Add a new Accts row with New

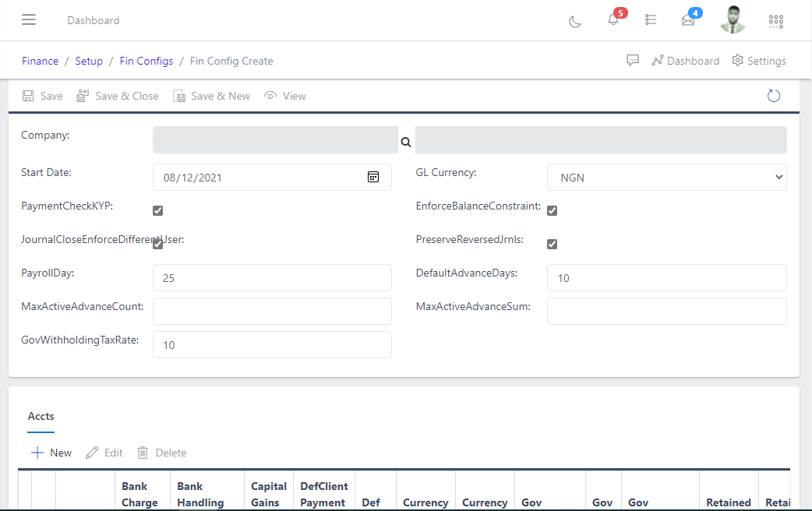tap(51, 453)
